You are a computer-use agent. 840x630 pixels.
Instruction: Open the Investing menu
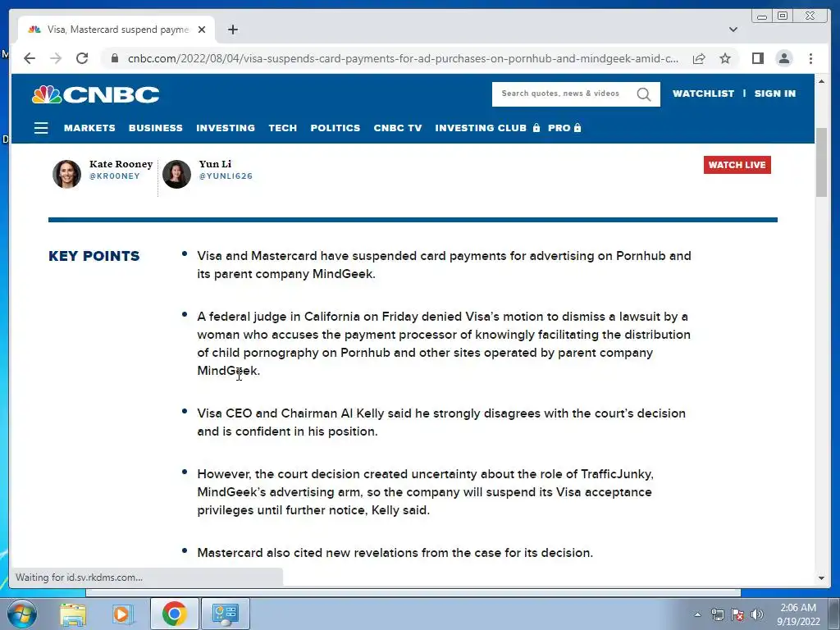[226, 127]
